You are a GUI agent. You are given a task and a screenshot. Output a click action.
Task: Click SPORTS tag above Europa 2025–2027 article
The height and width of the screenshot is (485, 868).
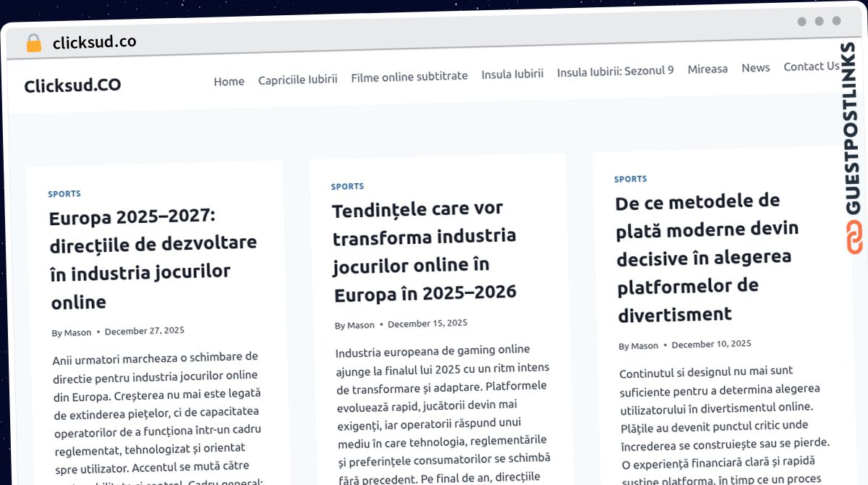(x=64, y=194)
